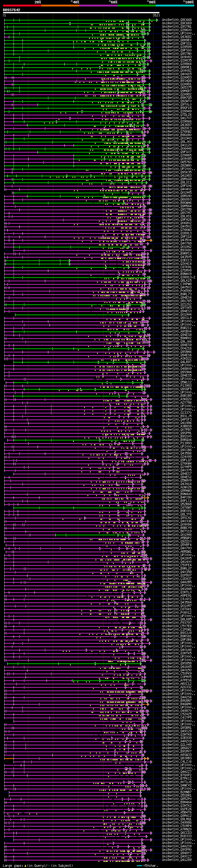This screenshot has height=868, width=197.
Task: Select the UniRef100_O04216 label
Action: pyautogui.click(x=177, y=349)
